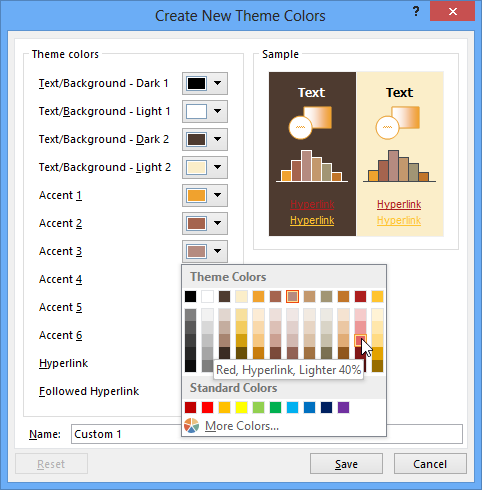
Task: Pick the golden yellow last theme swatch
Action: pyautogui.click(x=377, y=296)
